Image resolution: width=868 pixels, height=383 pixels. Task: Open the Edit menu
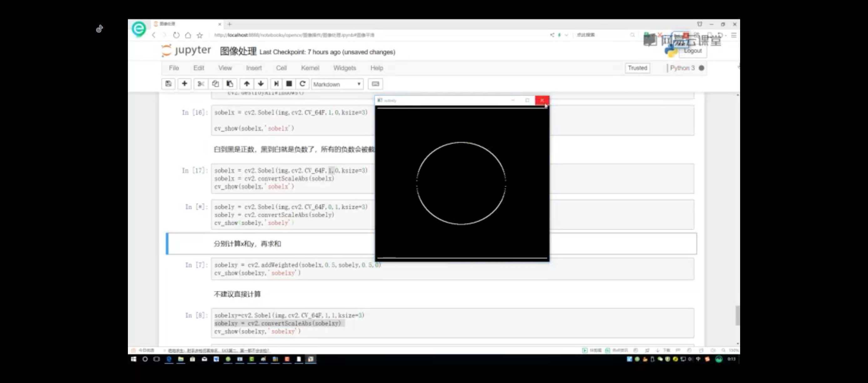click(x=199, y=68)
